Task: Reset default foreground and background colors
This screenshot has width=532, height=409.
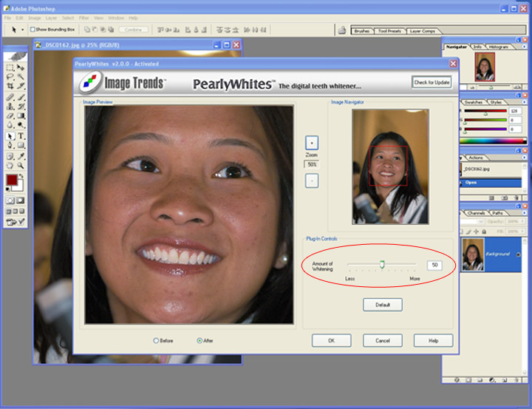Action: click(8, 189)
